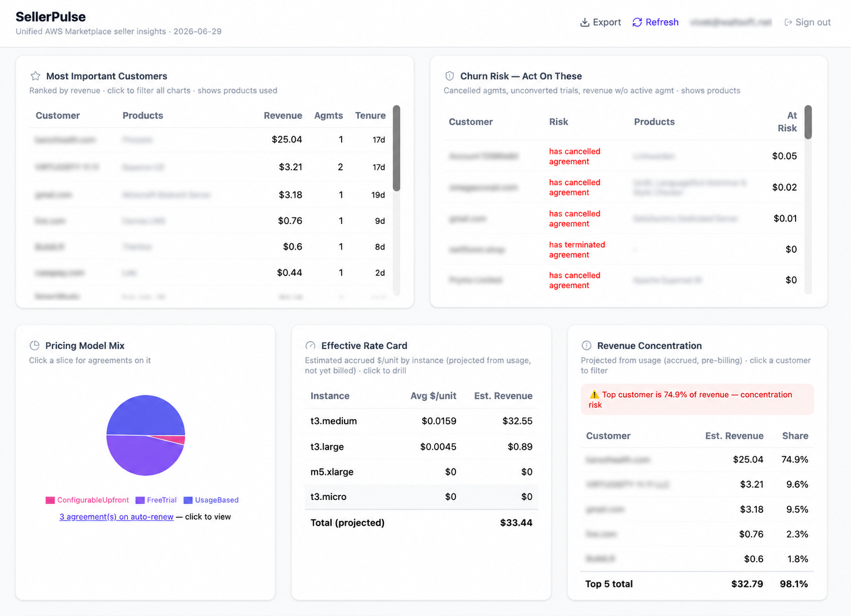Toggle the ConfigurableUpfront legend entry
This screenshot has height=616, width=851.
[x=87, y=500]
